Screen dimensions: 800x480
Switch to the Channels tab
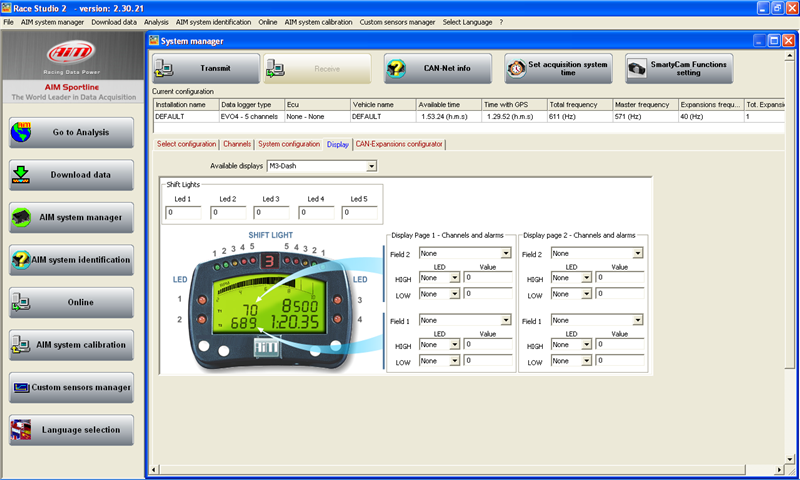click(237, 144)
